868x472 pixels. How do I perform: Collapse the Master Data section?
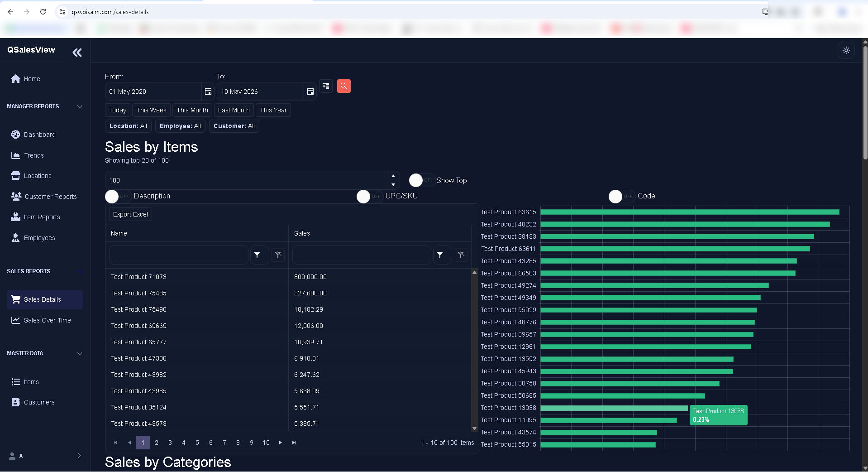click(x=80, y=353)
